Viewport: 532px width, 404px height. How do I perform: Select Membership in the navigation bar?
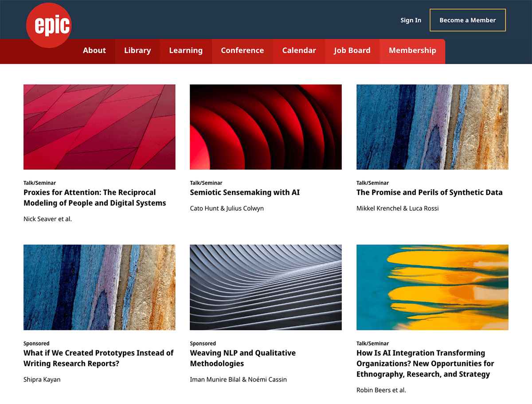pyautogui.click(x=412, y=50)
